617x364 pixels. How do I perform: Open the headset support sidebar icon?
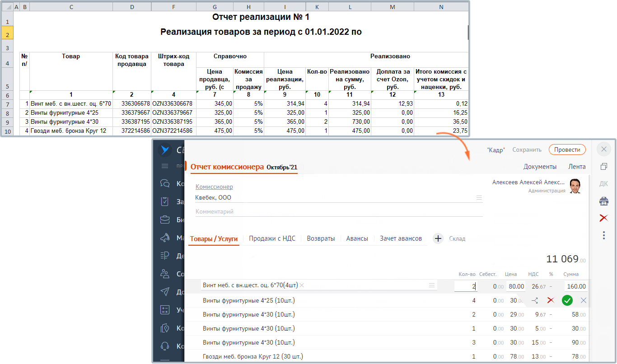click(165, 346)
